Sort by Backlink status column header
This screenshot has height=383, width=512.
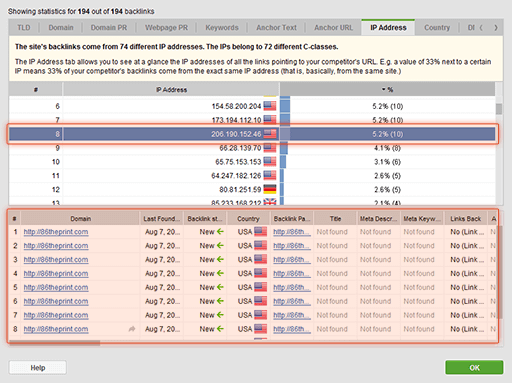(x=205, y=219)
